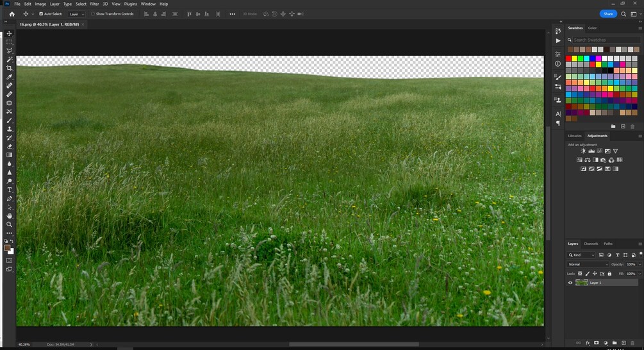Add a Levels adjustment
The width and height of the screenshot is (644, 350).
591,151
